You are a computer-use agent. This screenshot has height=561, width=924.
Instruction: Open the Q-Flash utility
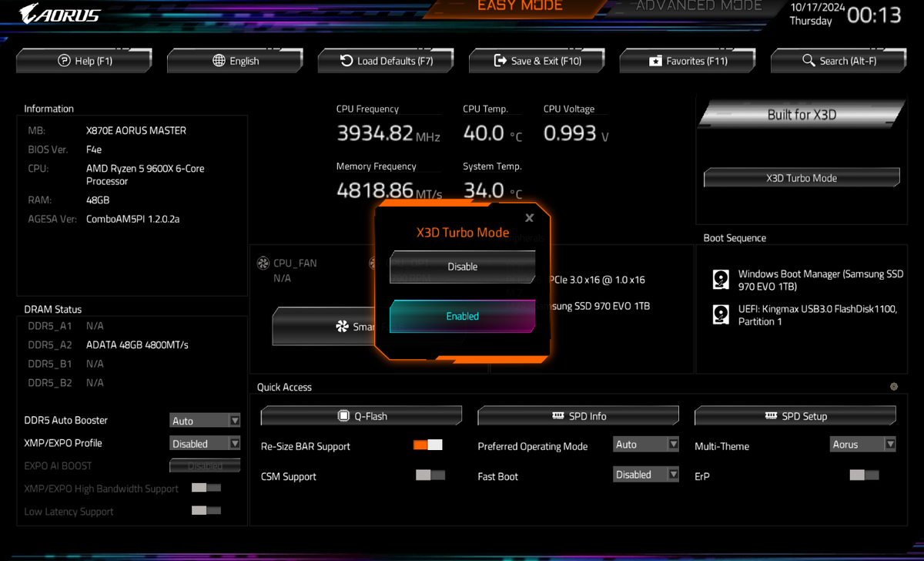(361, 416)
